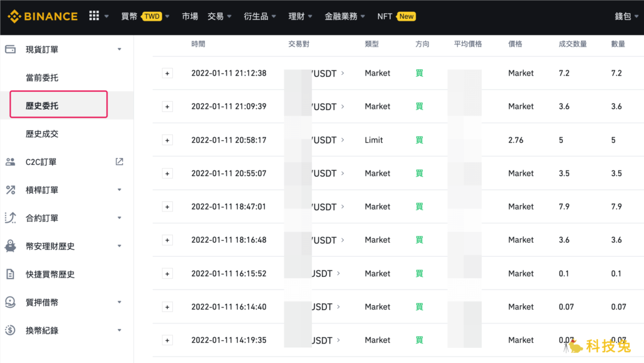The width and height of the screenshot is (644, 363).
Task: Click the 買 direction in 20:55:07 row
Action: (x=419, y=173)
